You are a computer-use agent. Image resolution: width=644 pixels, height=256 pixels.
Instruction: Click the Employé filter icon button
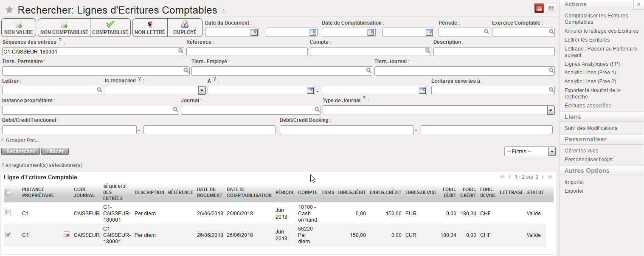pyautogui.click(x=185, y=28)
